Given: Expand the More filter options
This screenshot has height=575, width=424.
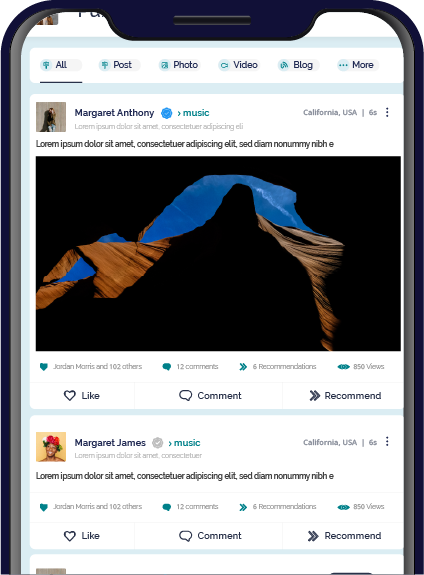Looking at the screenshot, I should [x=358, y=65].
